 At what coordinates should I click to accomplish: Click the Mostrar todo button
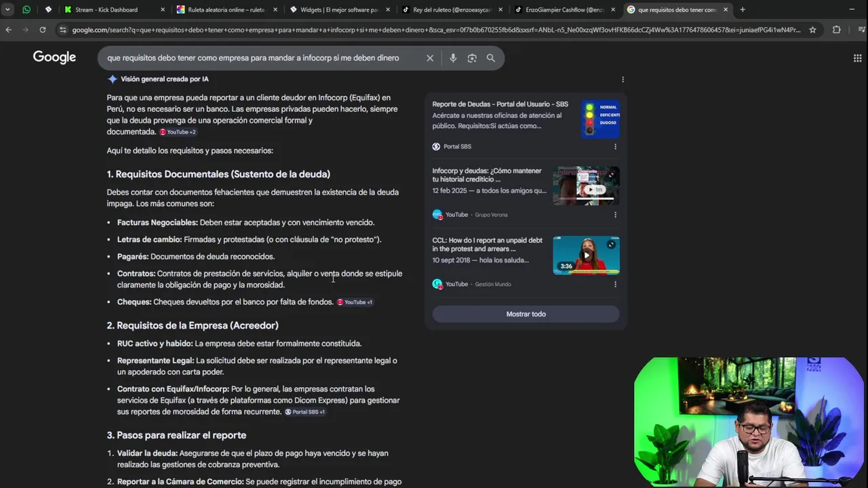(x=526, y=314)
